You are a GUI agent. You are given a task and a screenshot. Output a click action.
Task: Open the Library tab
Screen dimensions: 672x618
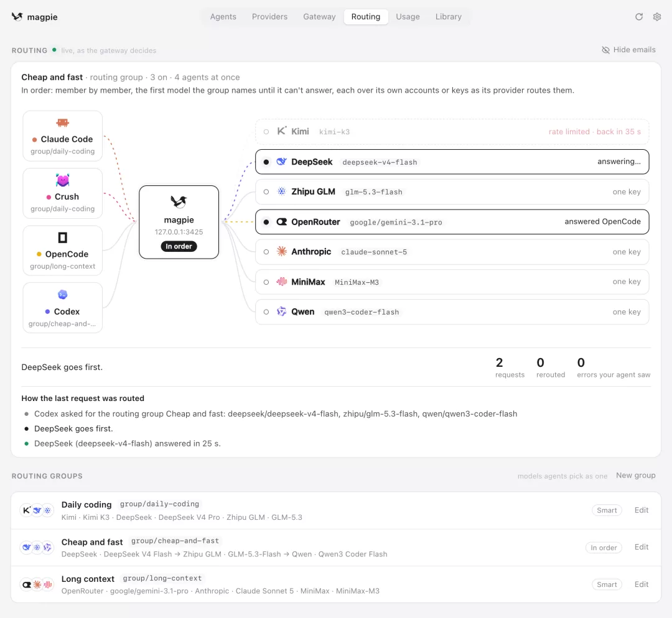click(x=448, y=17)
